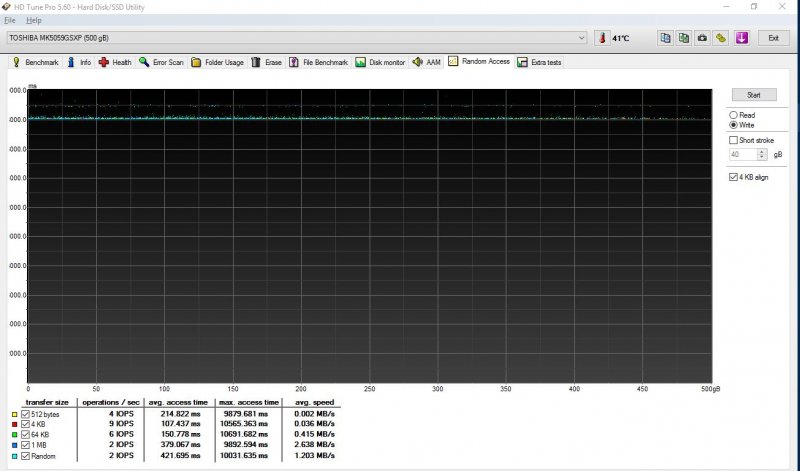Click the Exit button
This screenshot has height=471, width=800.
(772, 38)
